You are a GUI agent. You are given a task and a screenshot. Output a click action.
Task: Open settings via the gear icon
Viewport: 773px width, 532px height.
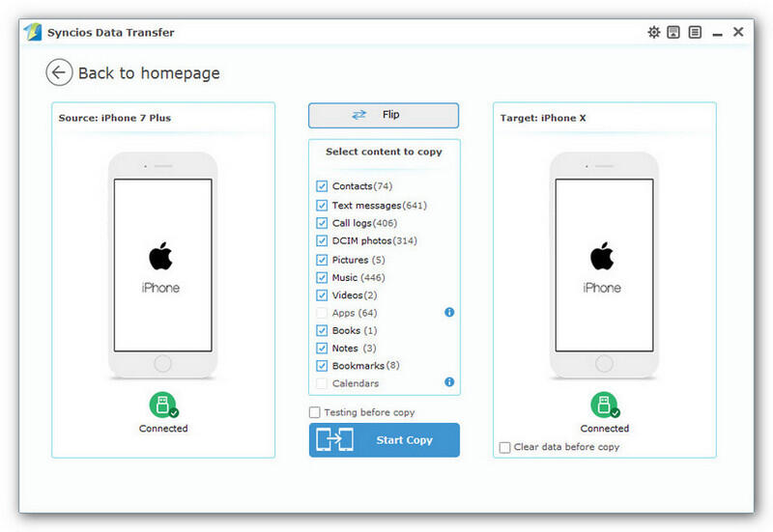tap(654, 33)
